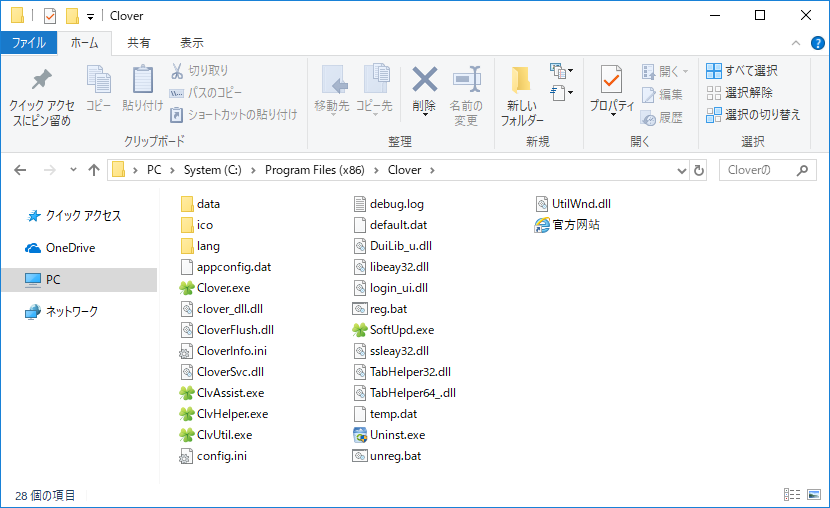The height and width of the screenshot is (508, 830).
Task: Switch to large icons view in status bar
Action: (x=812, y=494)
